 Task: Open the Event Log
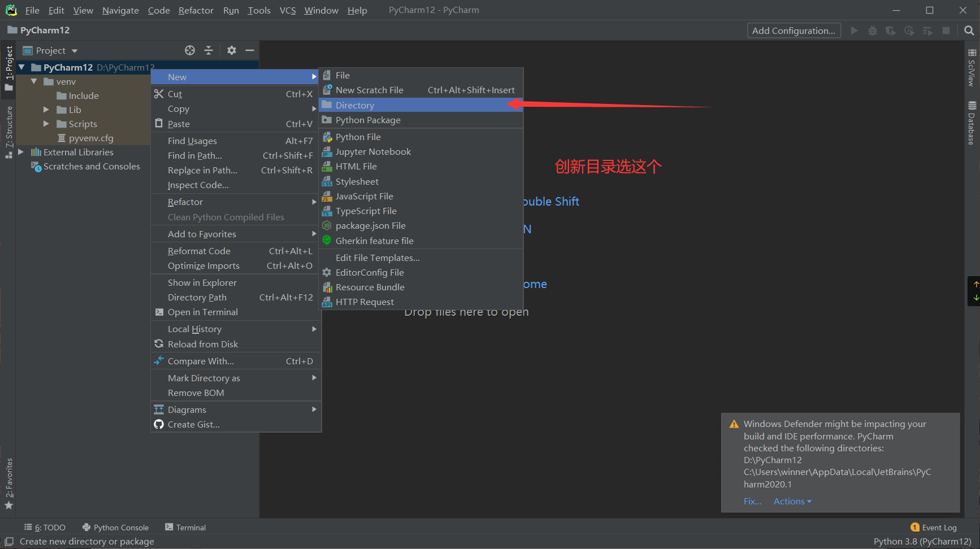[934, 528]
